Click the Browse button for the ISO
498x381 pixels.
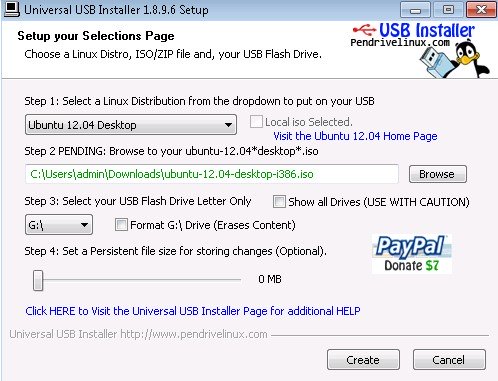click(x=438, y=174)
